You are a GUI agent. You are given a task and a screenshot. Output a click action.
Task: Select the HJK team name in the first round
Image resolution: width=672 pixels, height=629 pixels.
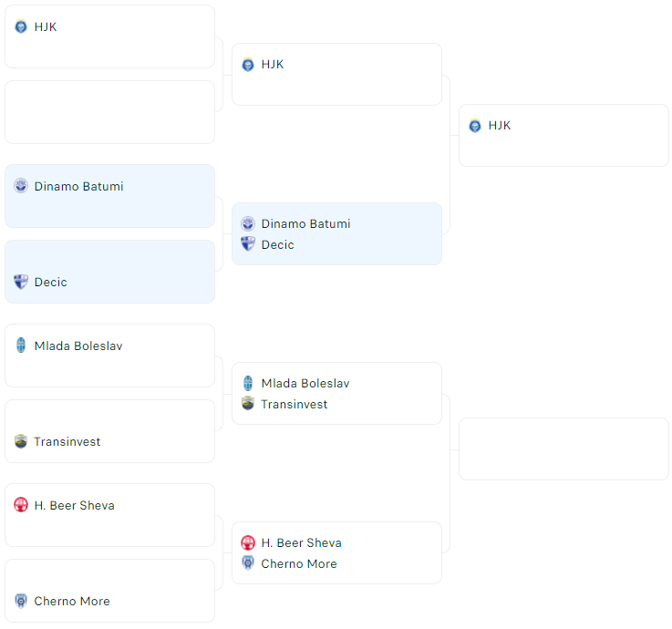coord(46,27)
